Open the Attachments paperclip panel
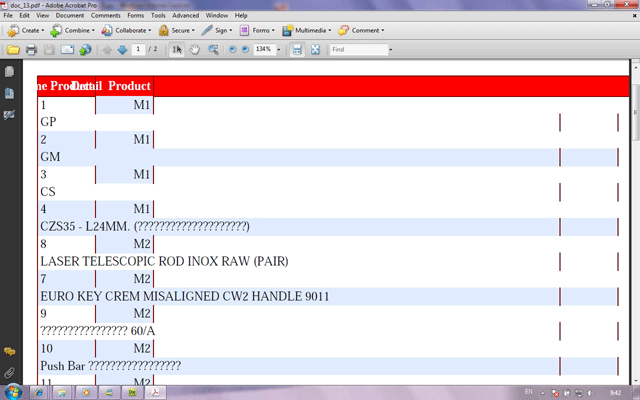Viewport: 640px width, 400px height. click(9, 373)
